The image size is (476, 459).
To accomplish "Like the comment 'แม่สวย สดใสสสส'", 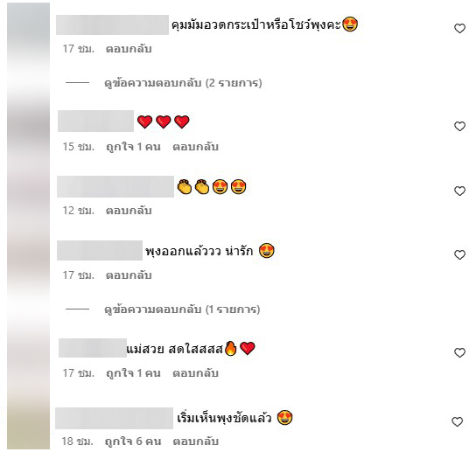I will (459, 352).
